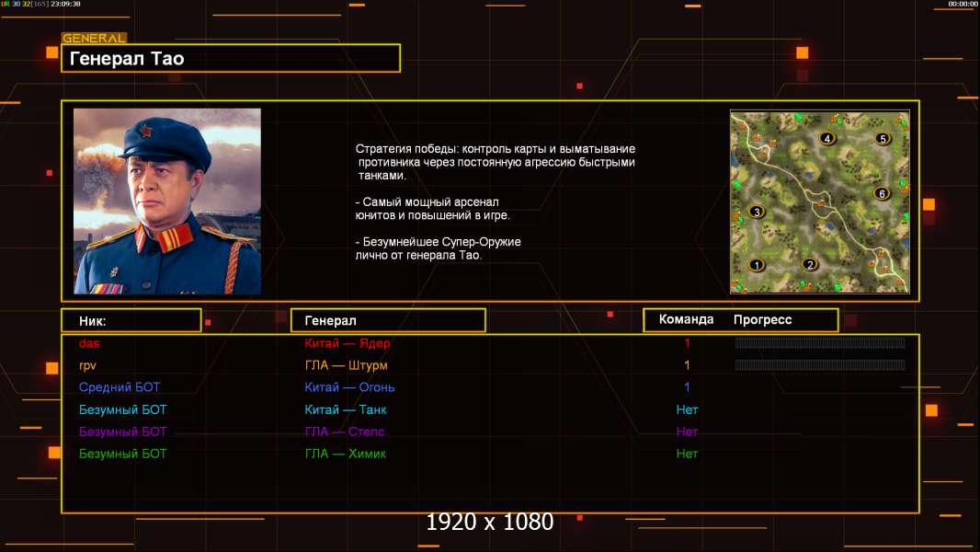This screenshot has width=980, height=552.
Task: Select player 'Средний БОТ'
Action: point(120,387)
